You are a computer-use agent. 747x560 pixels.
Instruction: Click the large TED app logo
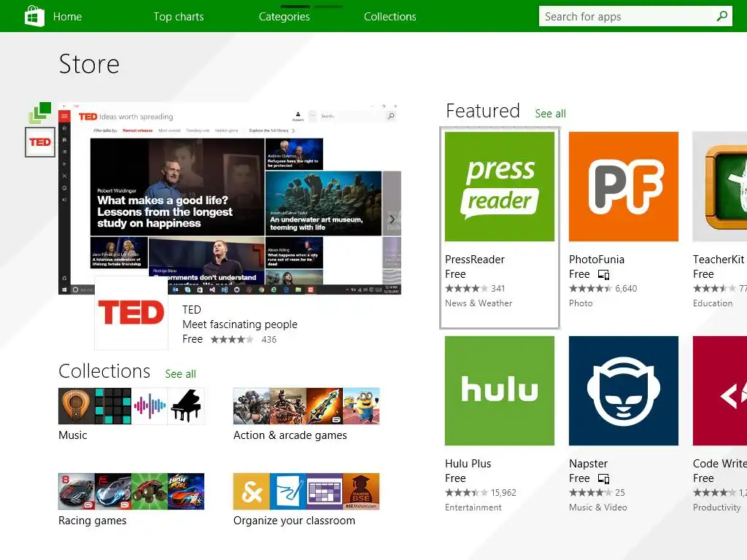131,312
